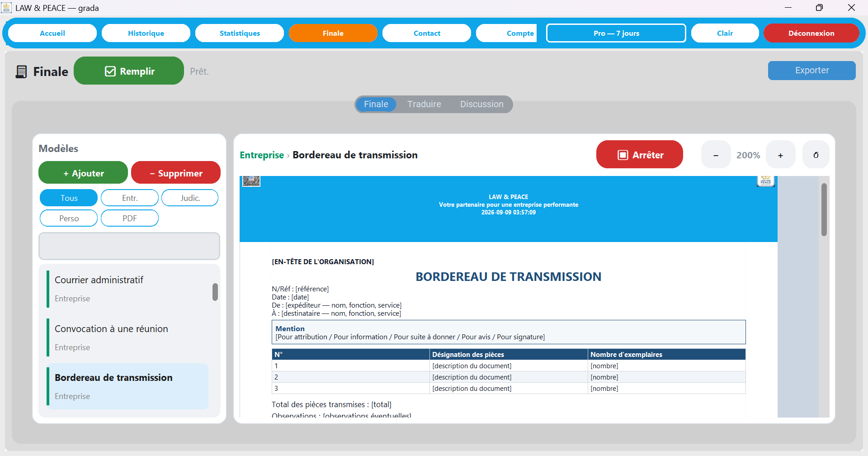The height and width of the screenshot is (456, 868).
Task: Zoom in with the plus button
Action: pos(780,155)
